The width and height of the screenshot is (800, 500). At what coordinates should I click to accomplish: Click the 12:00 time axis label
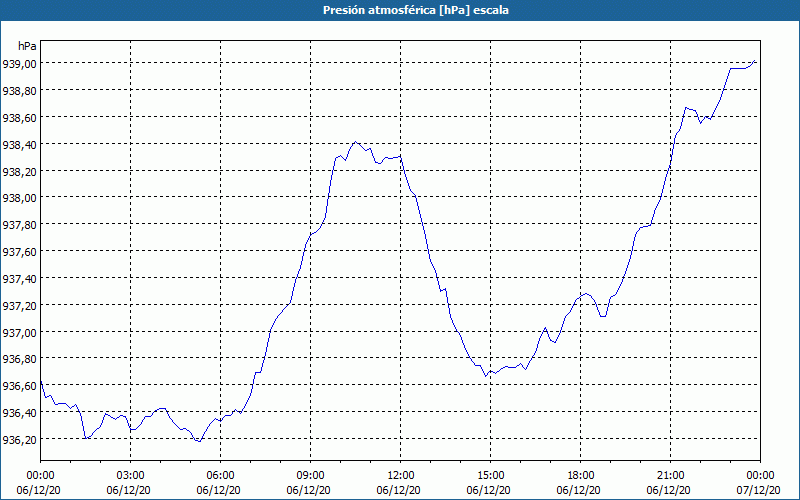pyautogui.click(x=401, y=476)
